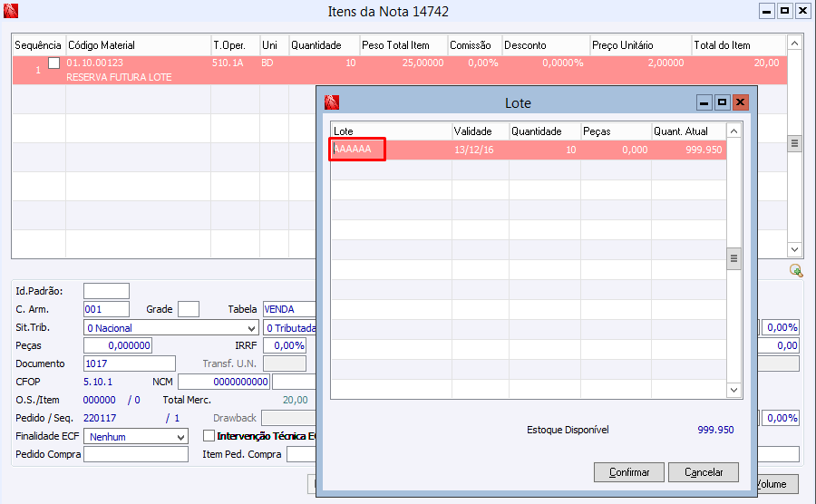This screenshot has height=504, width=816.
Task: Click Peças column header in Lote dialog
Action: click(617, 131)
